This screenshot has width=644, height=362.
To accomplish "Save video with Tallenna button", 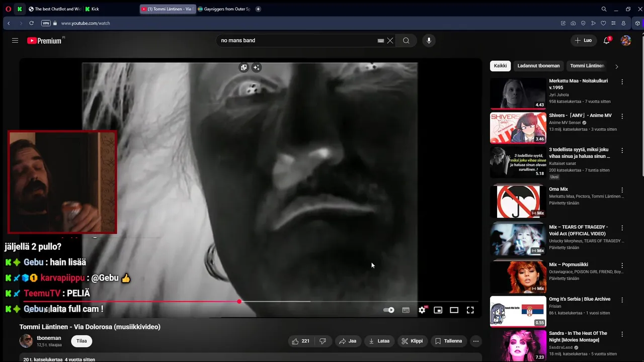I will coord(449,341).
